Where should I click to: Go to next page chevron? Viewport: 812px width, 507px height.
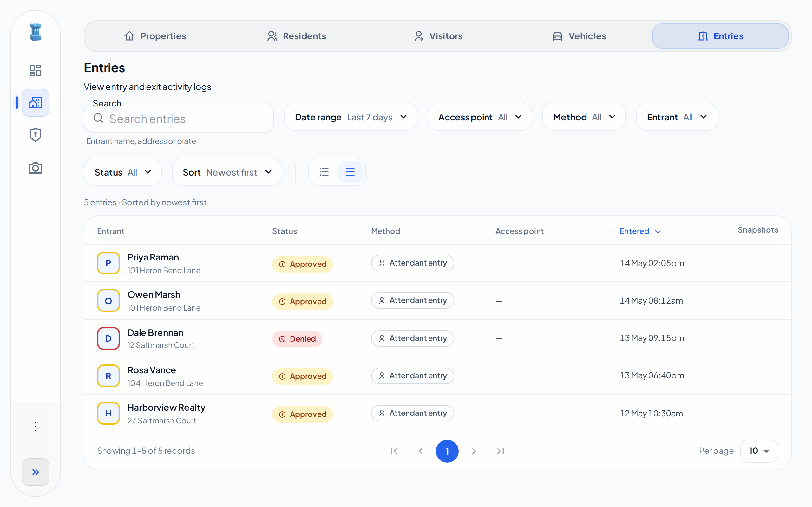click(x=474, y=451)
